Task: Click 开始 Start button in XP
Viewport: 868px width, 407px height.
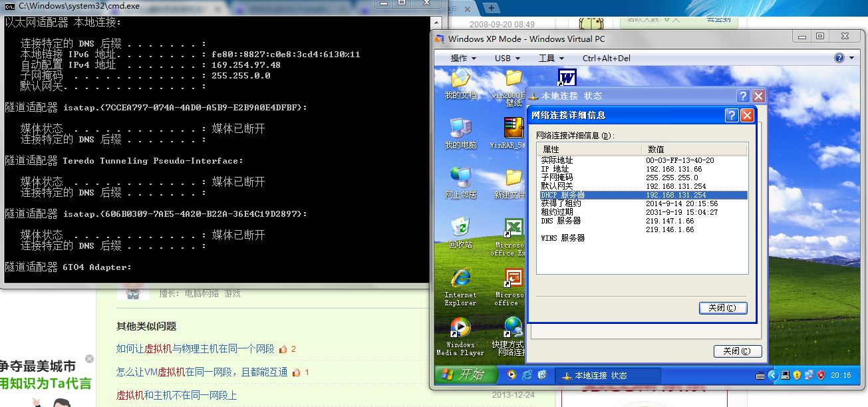Action: (466, 375)
